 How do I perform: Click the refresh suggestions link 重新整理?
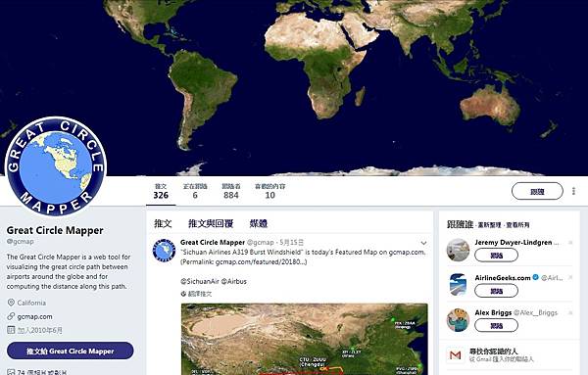point(489,225)
